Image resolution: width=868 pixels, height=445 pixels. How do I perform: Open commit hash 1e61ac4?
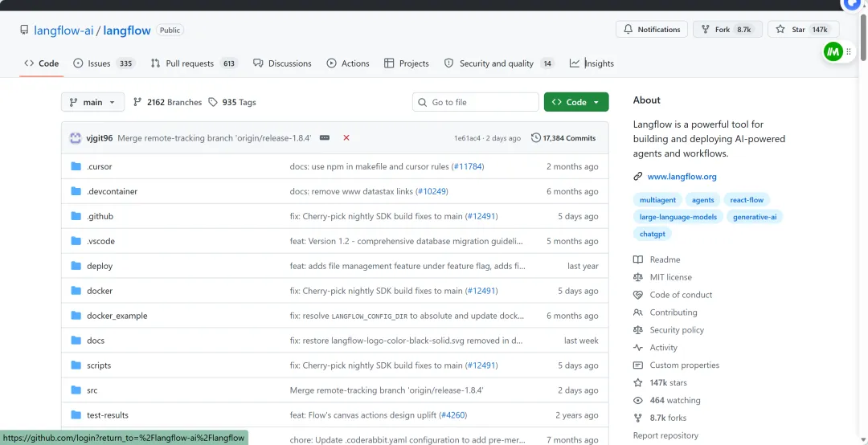469,138
